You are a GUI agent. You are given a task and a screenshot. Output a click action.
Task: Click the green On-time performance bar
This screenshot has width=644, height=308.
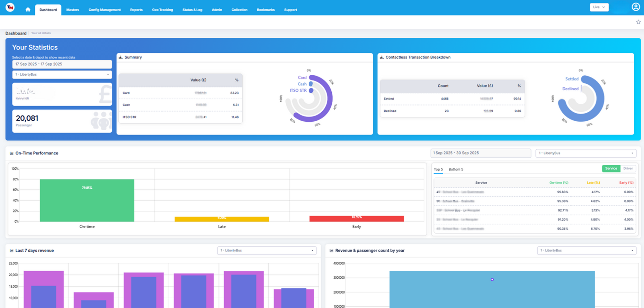point(87,200)
